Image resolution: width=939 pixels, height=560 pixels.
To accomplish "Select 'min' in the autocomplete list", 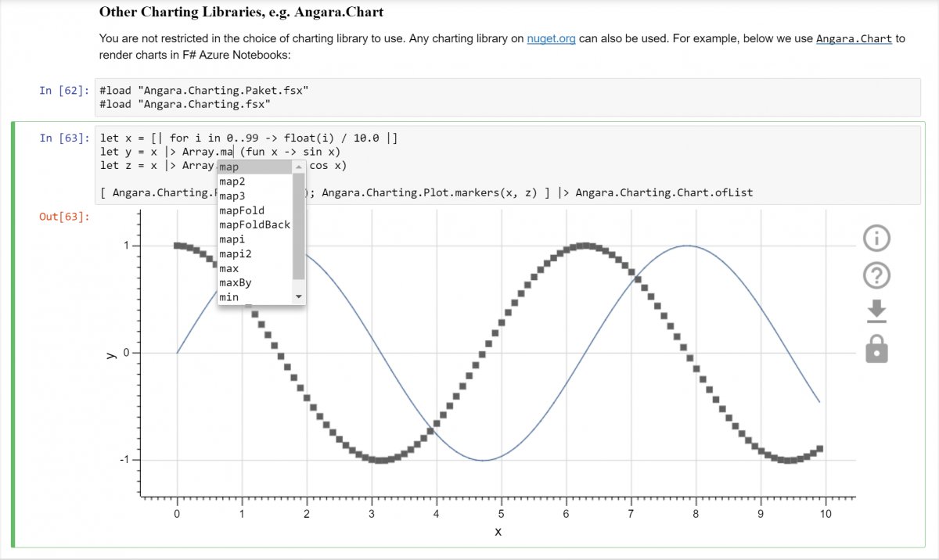I will (254, 297).
